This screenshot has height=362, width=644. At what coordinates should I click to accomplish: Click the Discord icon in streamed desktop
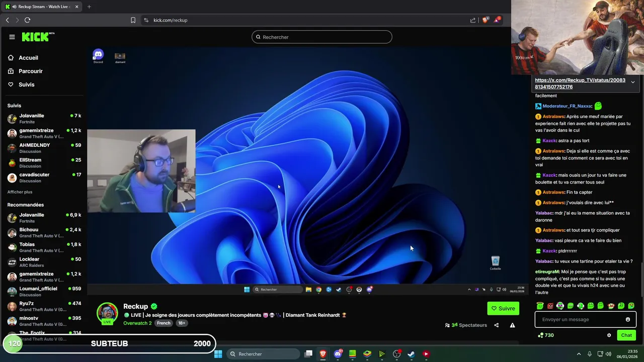point(98,56)
